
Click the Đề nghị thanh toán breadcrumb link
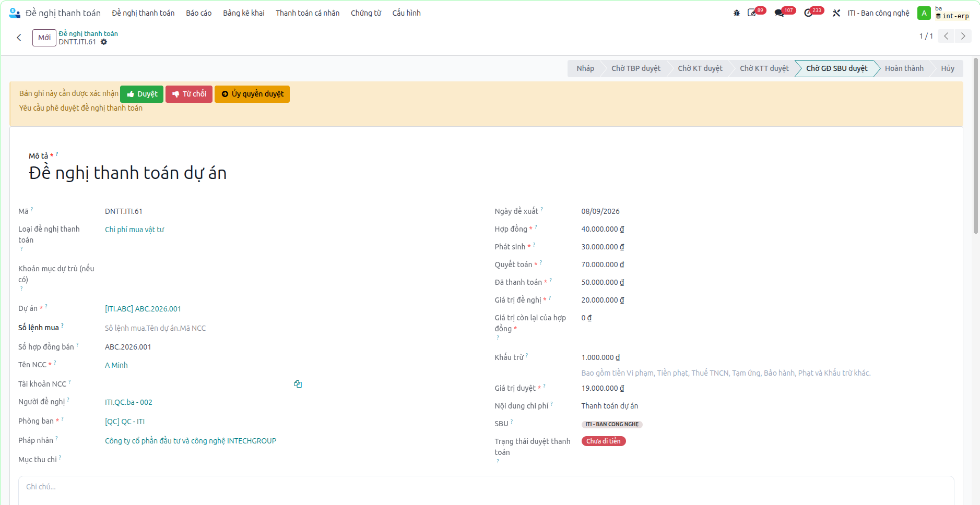(x=88, y=33)
